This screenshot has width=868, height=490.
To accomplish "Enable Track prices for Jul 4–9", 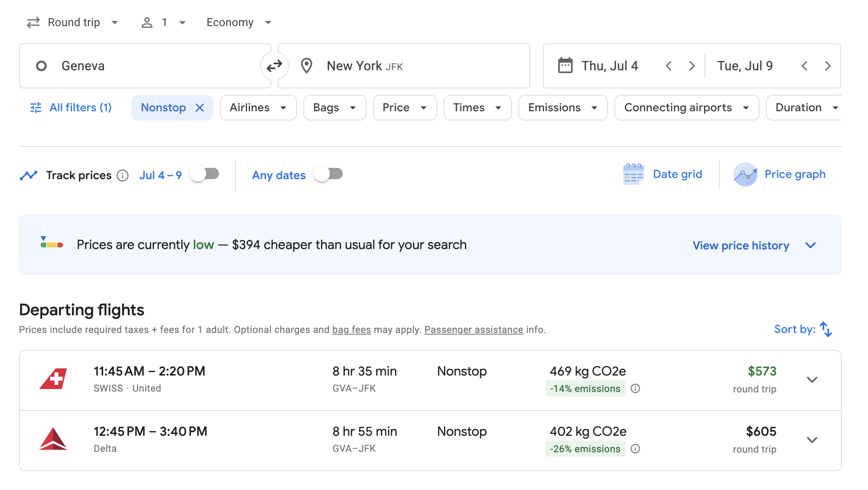I will (x=205, y=174).
